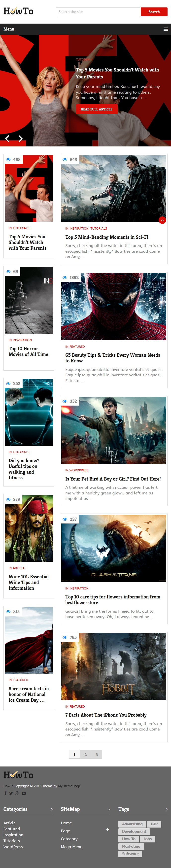Screen dimensions: 171x868
Task: Expand the Tags footer section
Action: pos(167,809)
